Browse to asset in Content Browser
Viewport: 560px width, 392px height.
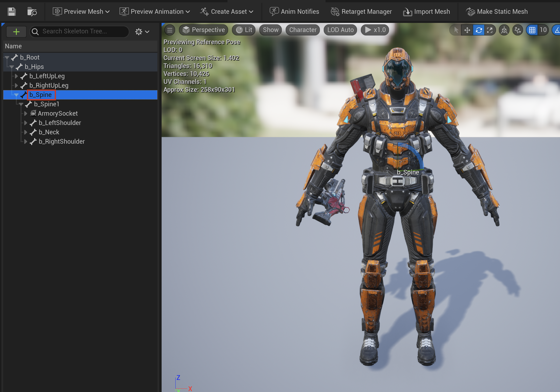32,11
